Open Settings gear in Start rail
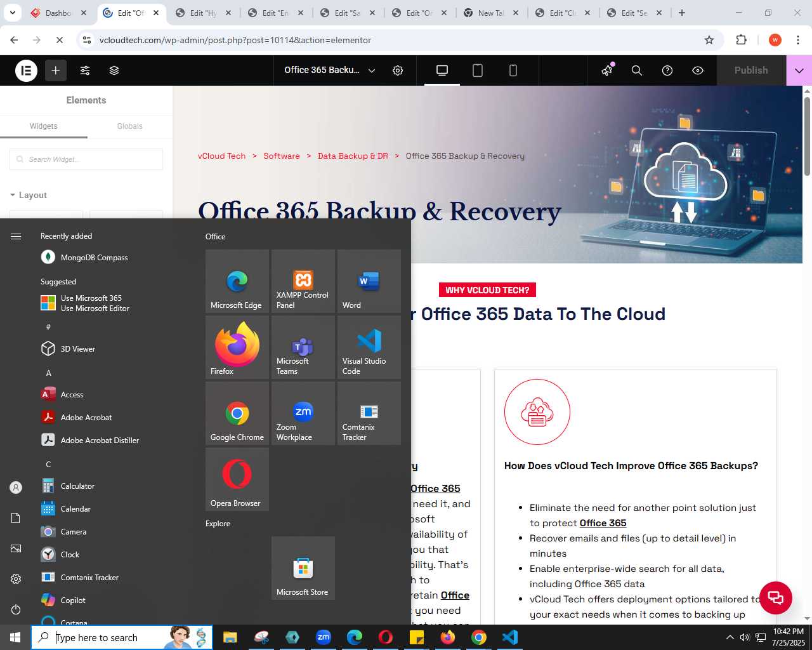 [x=16, y=579]
